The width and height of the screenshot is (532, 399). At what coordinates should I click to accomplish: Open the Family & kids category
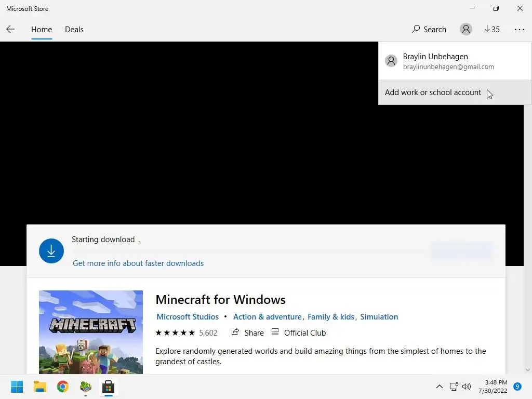331,316
